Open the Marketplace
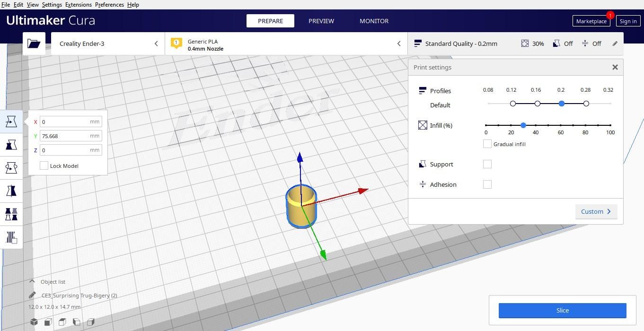 click(591, 21)
